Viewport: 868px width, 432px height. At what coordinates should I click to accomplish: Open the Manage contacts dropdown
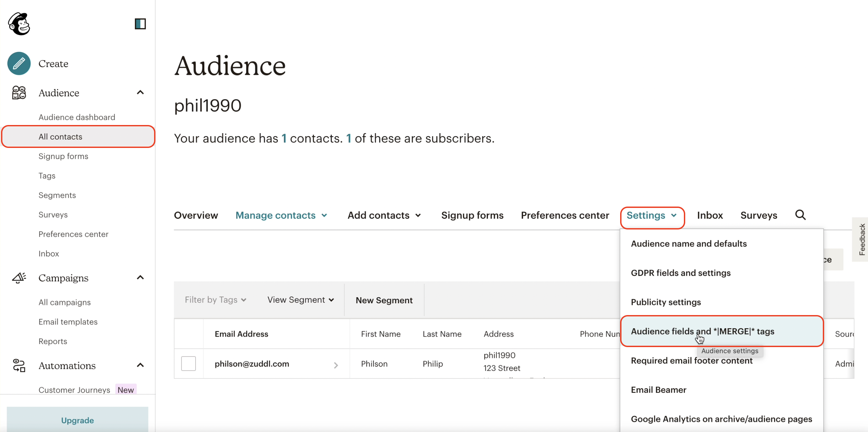click(282, 215)
